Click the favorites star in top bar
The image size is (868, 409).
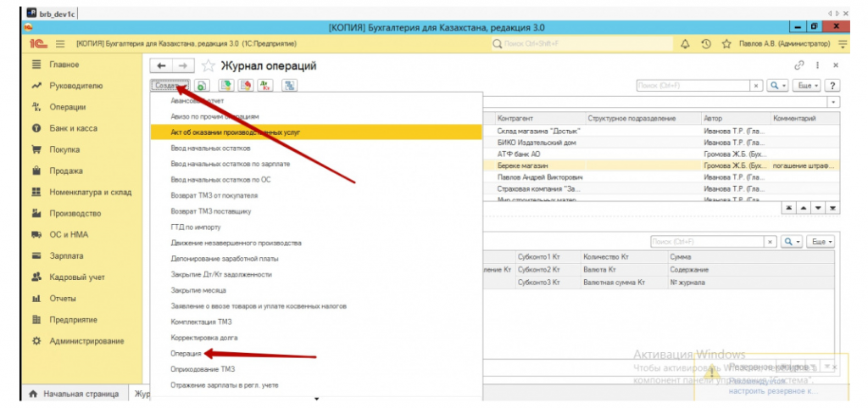[726, 43]
